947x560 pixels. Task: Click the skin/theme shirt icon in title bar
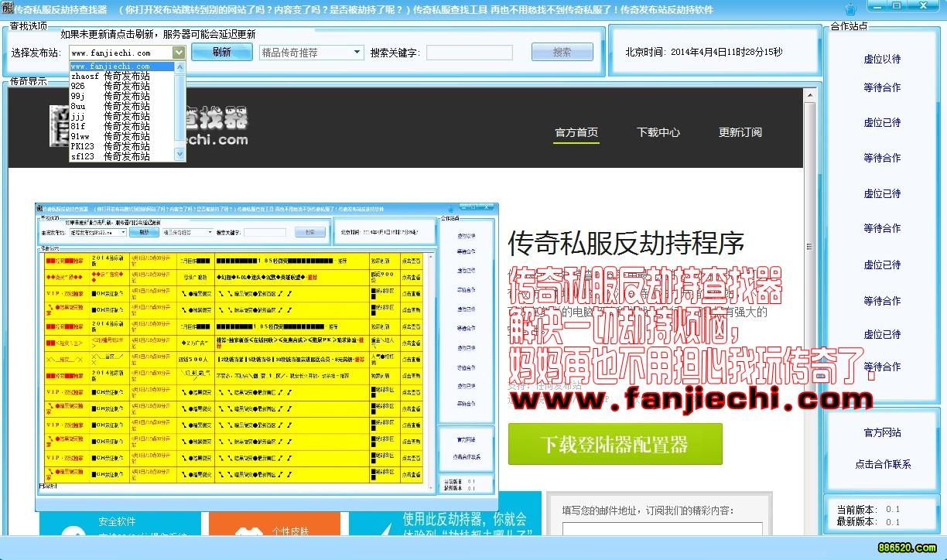(x=851, y=9)
